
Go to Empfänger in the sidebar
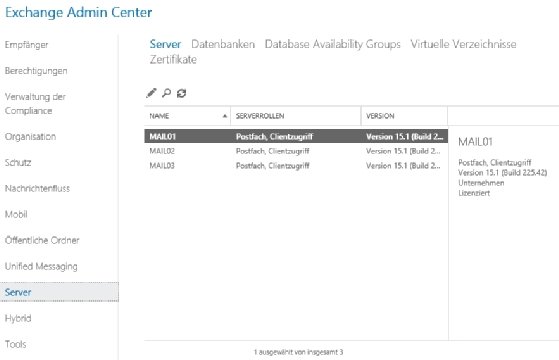point(26,45)
